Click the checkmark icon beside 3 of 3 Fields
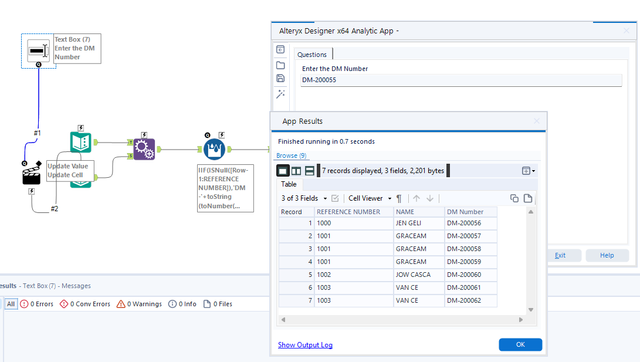 [335, 198]
